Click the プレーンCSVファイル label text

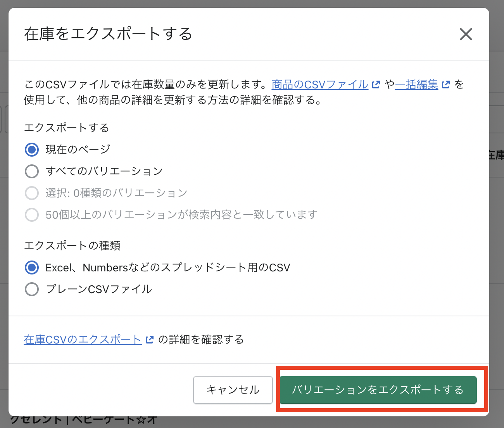pos(98,289)
